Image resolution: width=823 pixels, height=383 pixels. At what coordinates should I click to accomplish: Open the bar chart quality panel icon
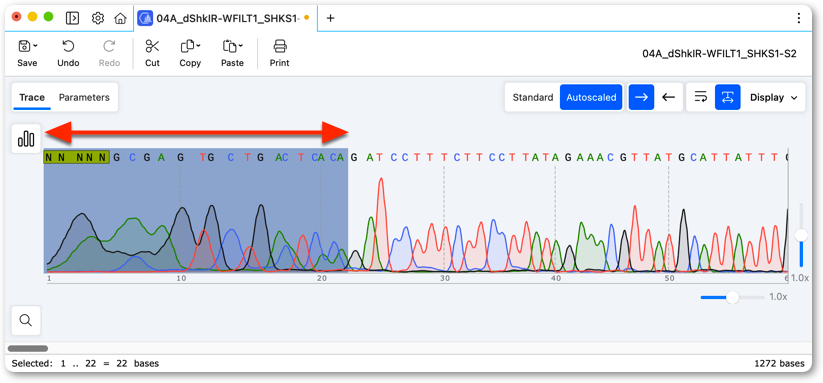(26, 139)
